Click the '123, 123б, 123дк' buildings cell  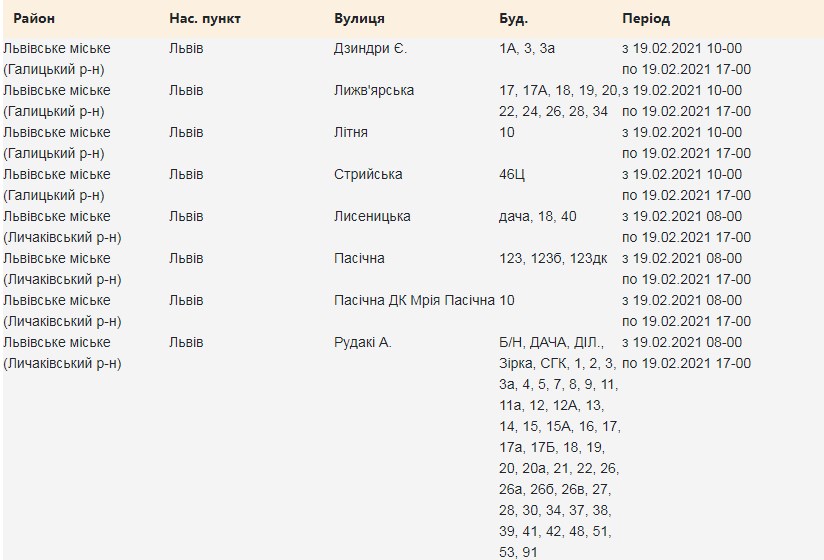click(x=552, y=258)
